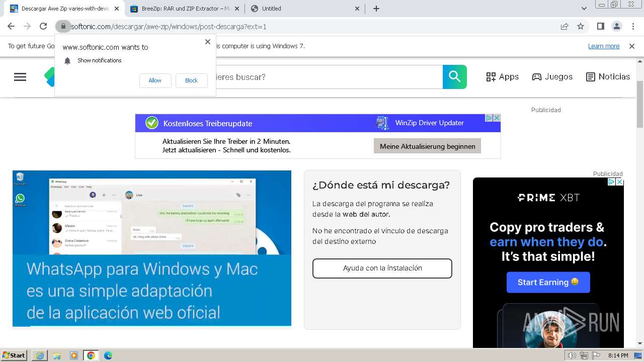Open the Noticias section

pyautogui.click(x=608, y=77)
